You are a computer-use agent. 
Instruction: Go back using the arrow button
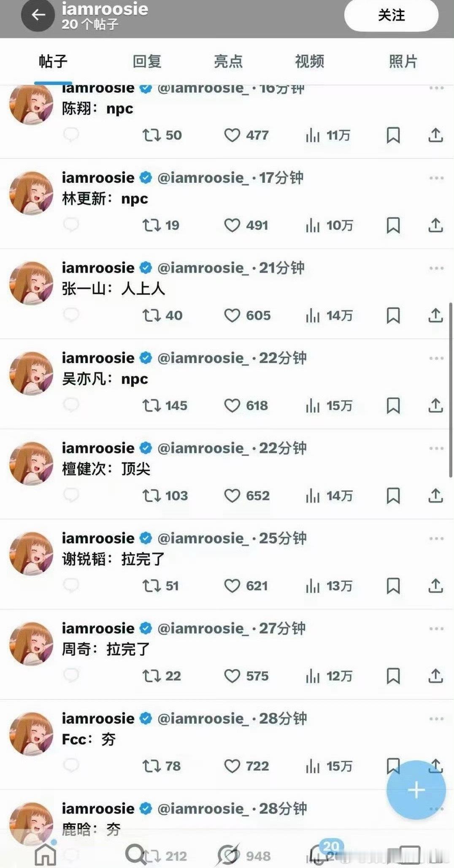point(38,15)
